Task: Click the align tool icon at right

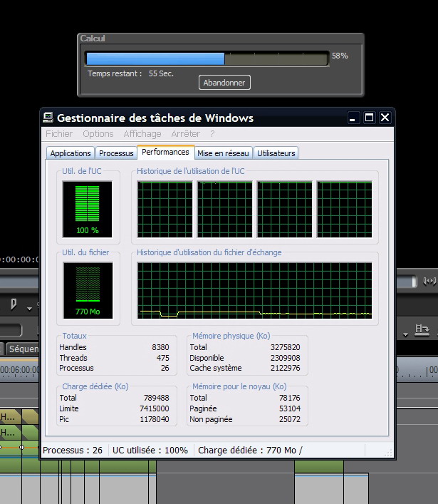Action: tap(422, 330)
